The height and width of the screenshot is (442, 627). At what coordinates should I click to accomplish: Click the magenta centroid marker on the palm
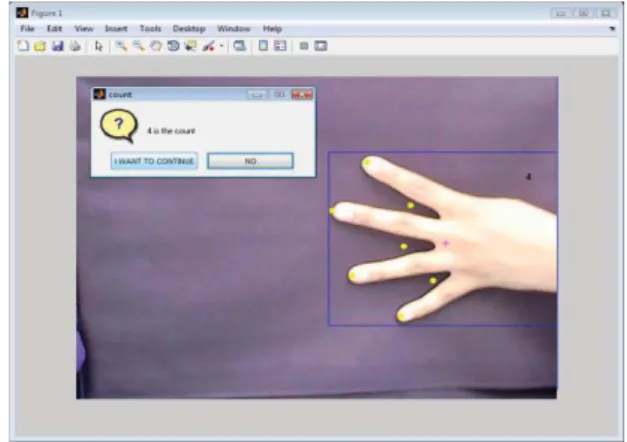[x=445, y=243]
